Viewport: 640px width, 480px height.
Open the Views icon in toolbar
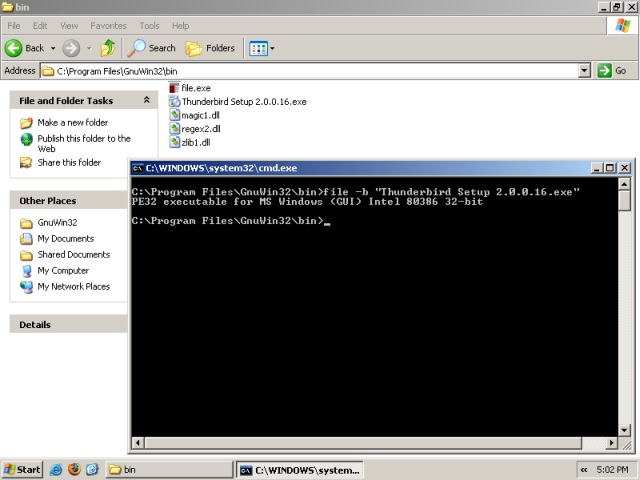pyautogui.click(x=258, y=49)
